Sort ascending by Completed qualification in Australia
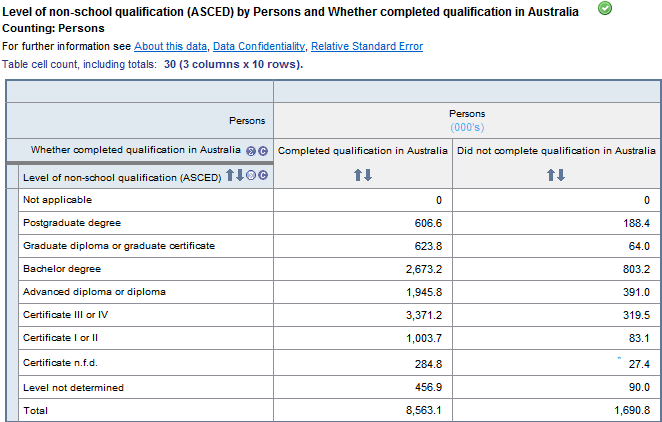The image size is (662, 422). point(358,175)
